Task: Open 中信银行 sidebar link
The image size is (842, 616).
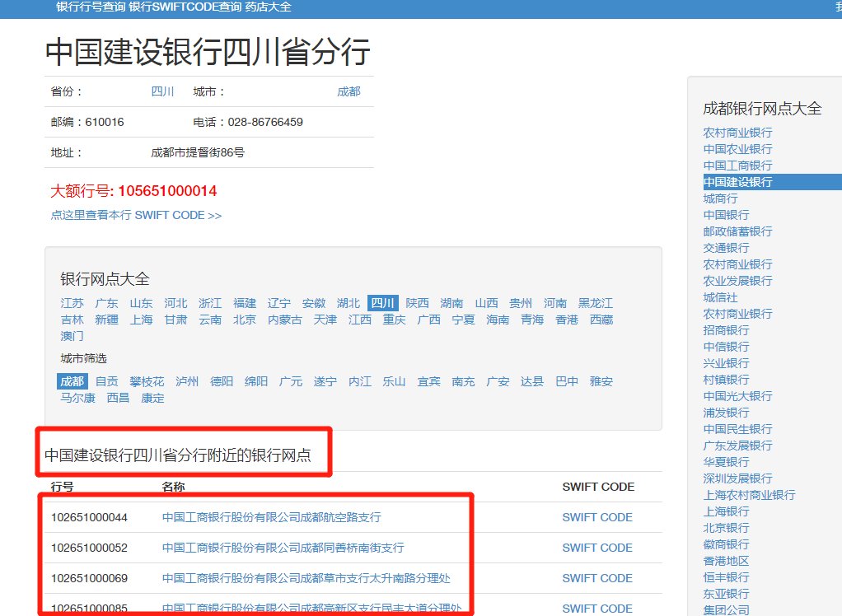Action: pyautogui.click(x=726, y=348)
